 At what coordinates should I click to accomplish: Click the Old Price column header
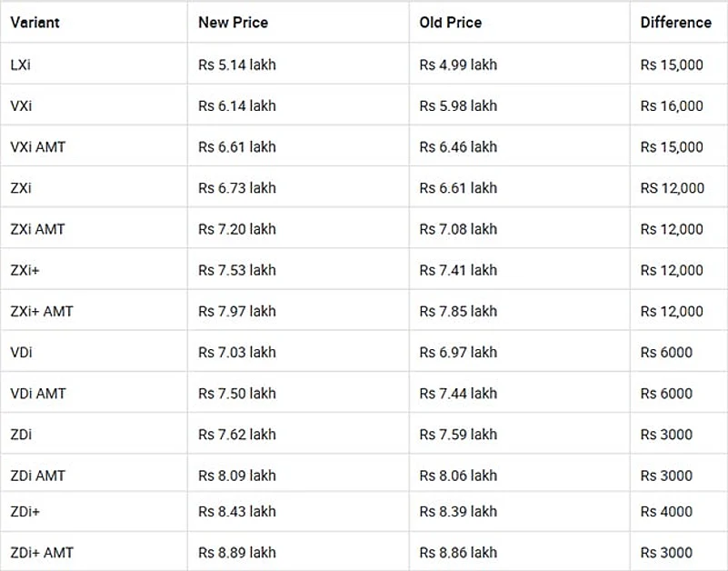coord(451,23)
